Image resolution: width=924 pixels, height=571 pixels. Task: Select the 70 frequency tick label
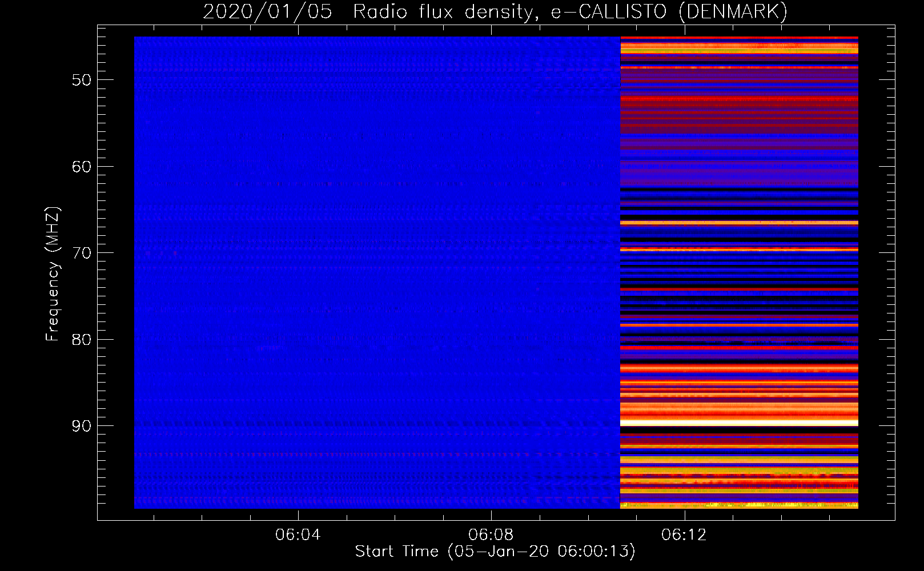[x=81, y=253]
